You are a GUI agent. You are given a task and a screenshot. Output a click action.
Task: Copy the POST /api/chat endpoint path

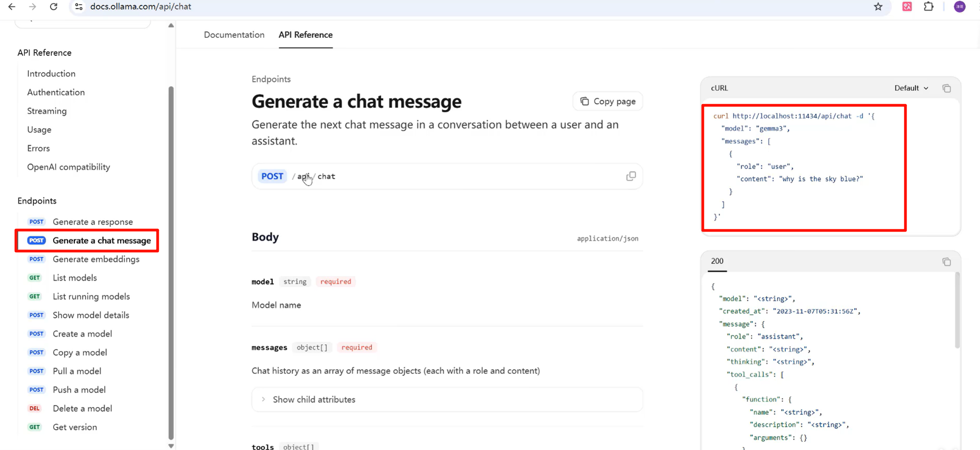[631, 176]
